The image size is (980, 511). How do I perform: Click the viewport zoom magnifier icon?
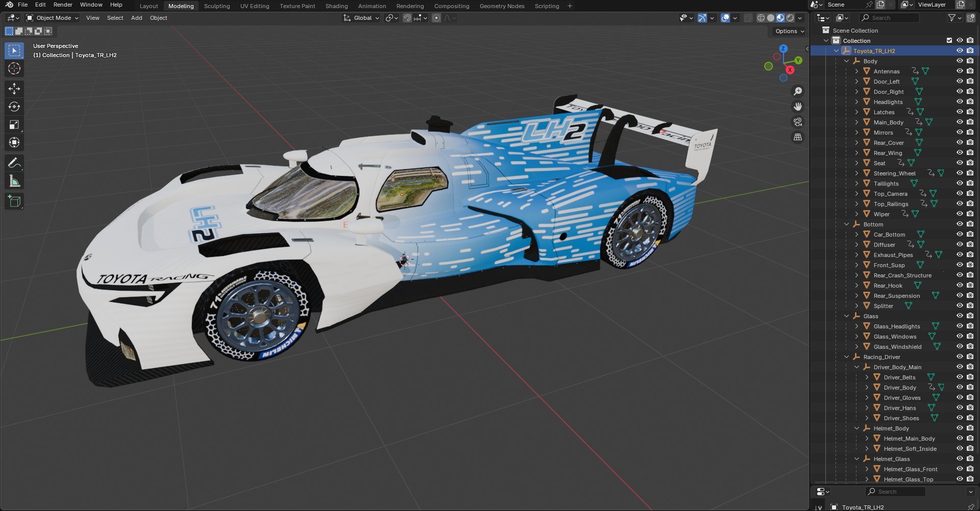pos(797,91)
